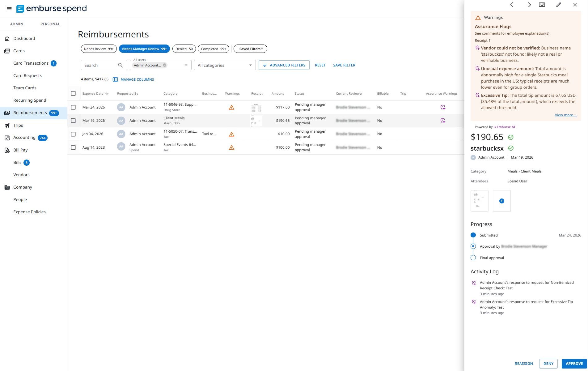The width and height of the screenshot is (588, 371).
Task: Select the Jan 04, 2026 expense checkbox
Action: [x=73, y=134]
